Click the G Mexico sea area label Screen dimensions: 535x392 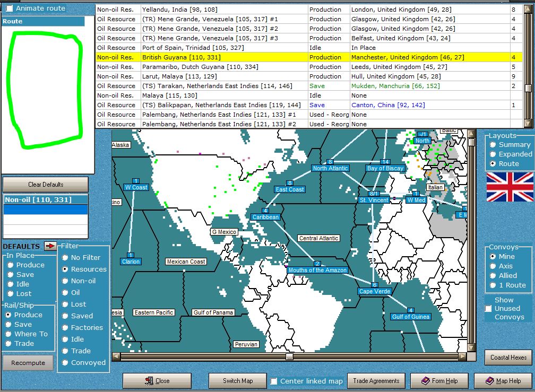(x=224, y=232)
